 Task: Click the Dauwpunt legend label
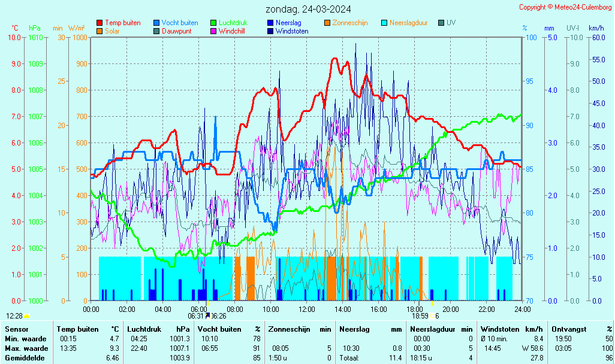(176, 31)
